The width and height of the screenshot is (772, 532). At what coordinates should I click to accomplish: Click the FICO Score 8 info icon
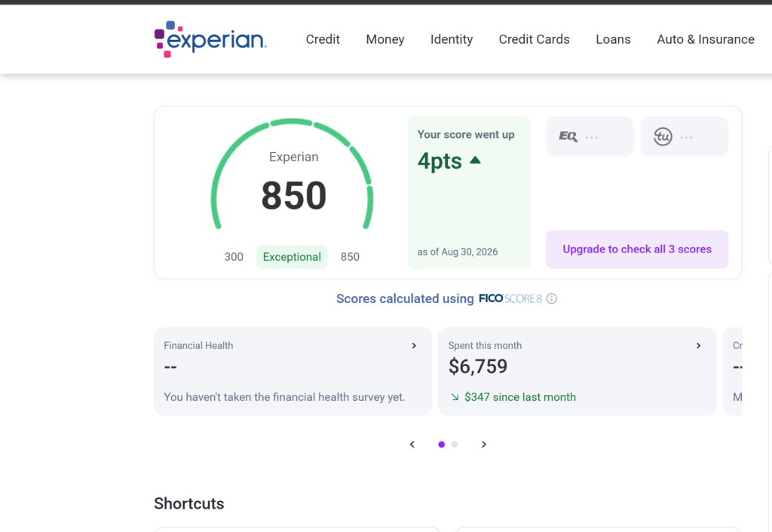[551, 298]
